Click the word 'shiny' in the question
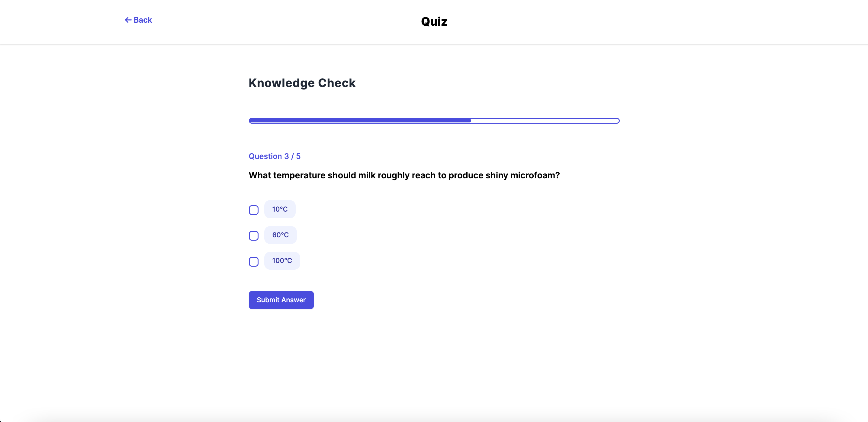Screen dimensions: 868x422 click(x=497, y=175)
